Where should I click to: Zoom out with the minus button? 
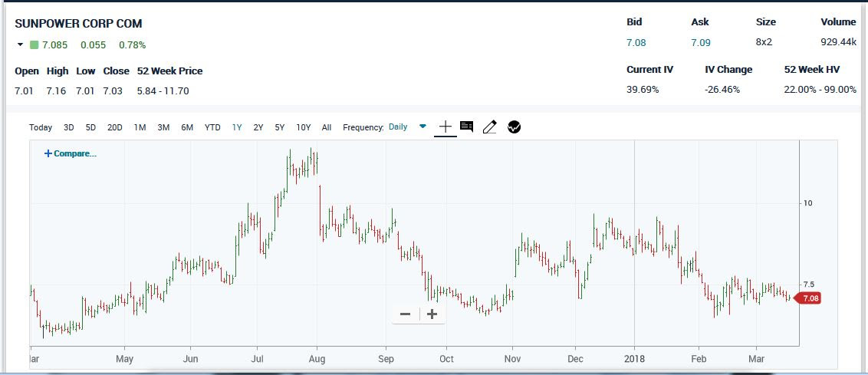(405, 314)
